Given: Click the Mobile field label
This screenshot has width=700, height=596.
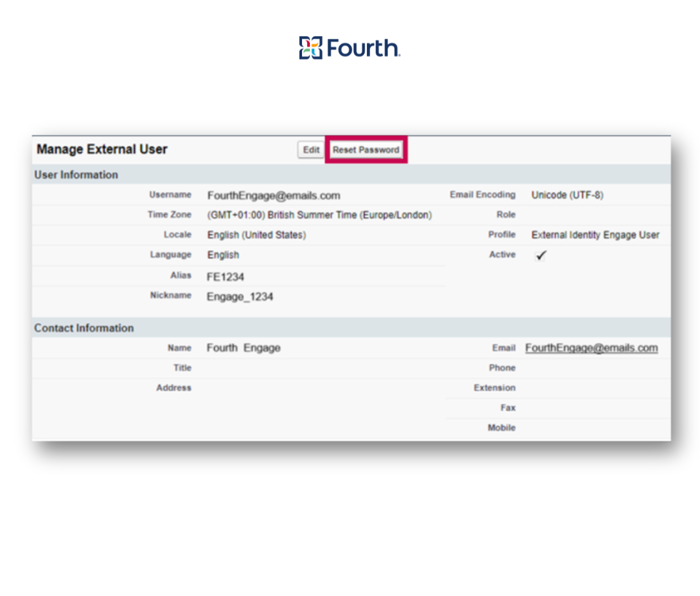Looking at the screenshot, I should 501,428.
